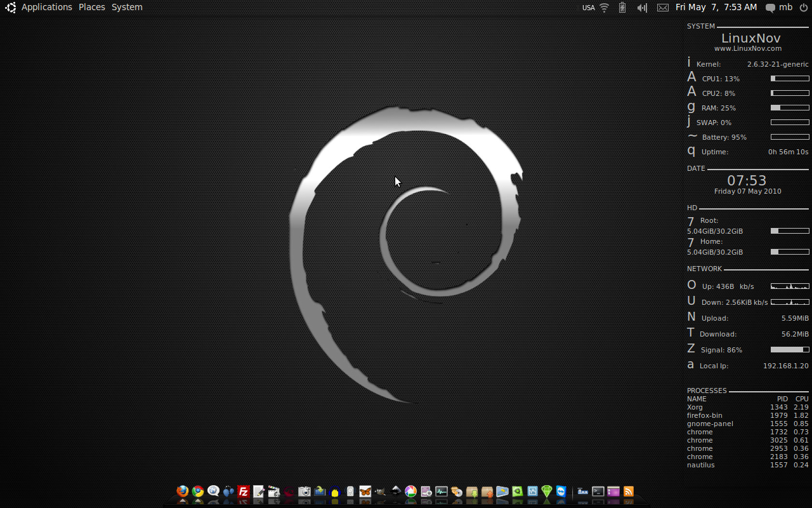Open Picasa colorful pinwheel dock icon
Screen dimensions: 812x508
[411, 491]
